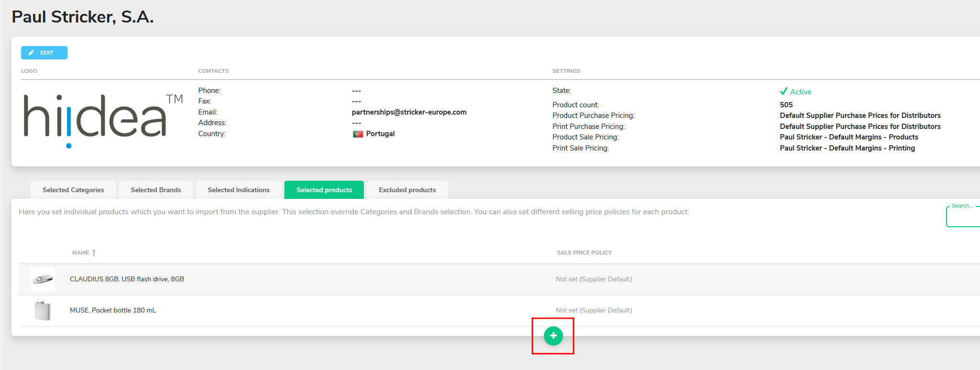
Task: Click the Portugal flag icon
Action: point(358,134)
